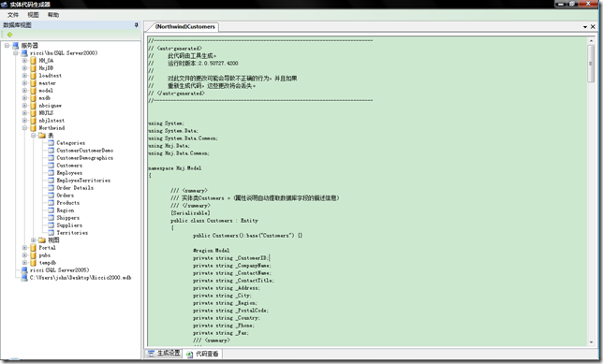603x364 pixels.
Task: Click the SQL Server2000 connection icon
Action: point(24,53)
